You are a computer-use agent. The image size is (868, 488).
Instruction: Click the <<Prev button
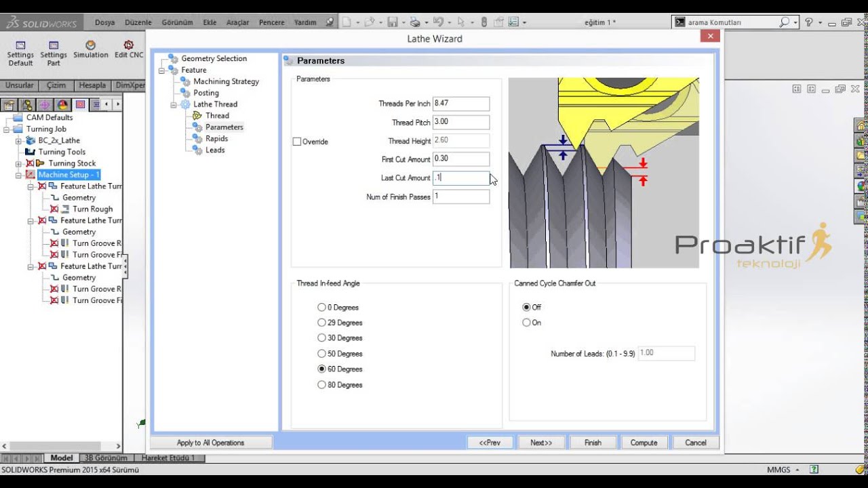(490, 443)
